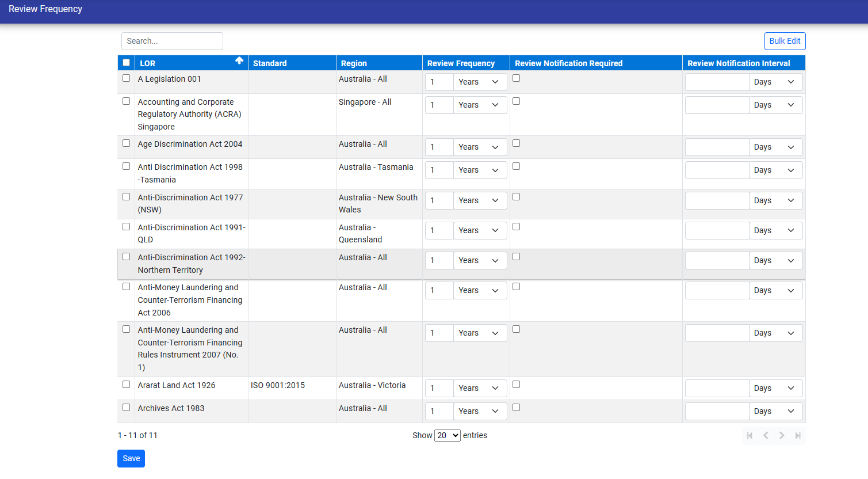Go to the first page of results

750,436
